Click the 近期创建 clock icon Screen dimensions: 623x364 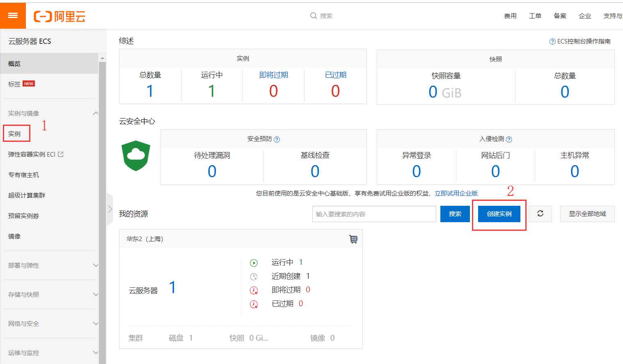pos(254,277)
